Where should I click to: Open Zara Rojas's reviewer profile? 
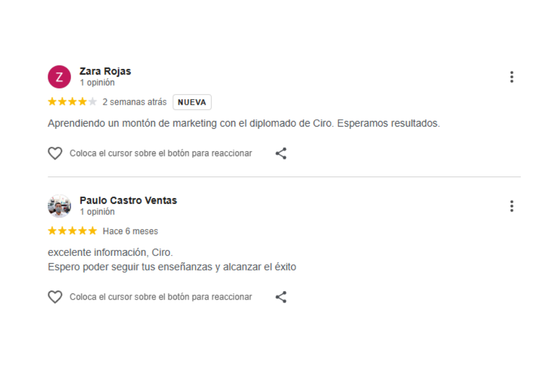point(106,71)
